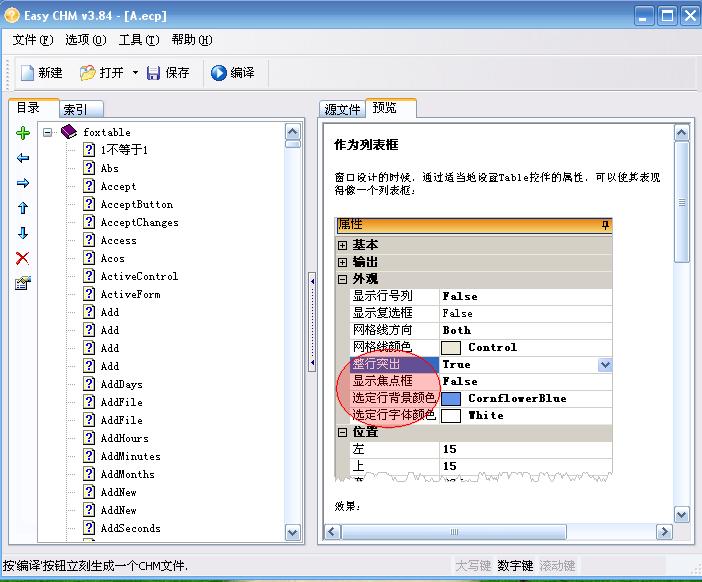Viewport: 702px width, 582px height.
Task: Select the Acos topic
Action: point(112,258)
